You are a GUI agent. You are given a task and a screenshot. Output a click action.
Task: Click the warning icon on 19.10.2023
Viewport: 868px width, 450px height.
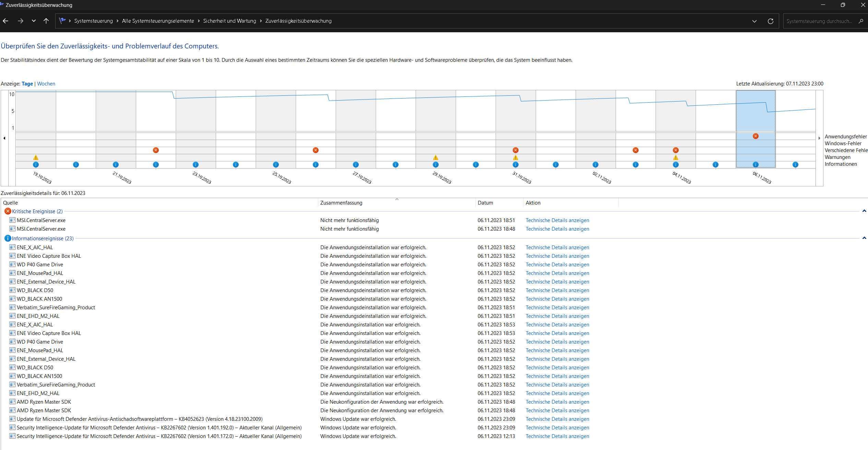36,158
